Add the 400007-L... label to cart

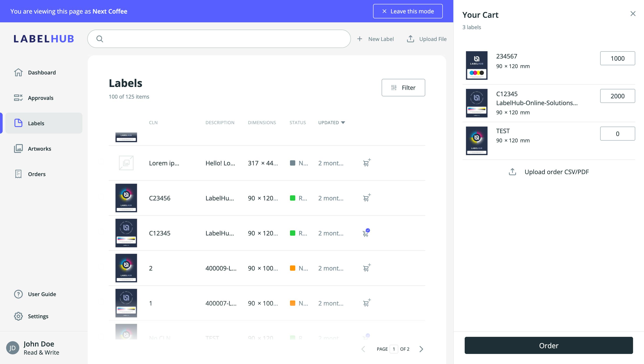(366, 303)
